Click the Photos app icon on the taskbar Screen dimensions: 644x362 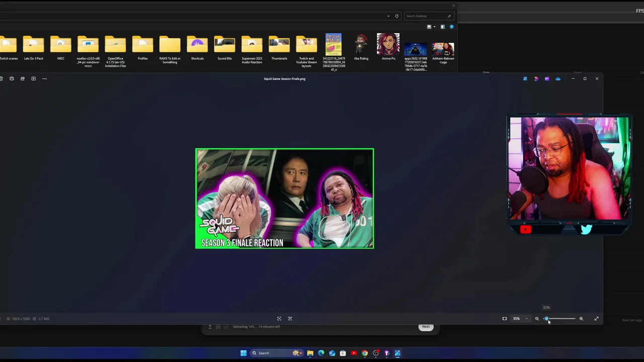pyautogui.click(x=397, y=353)
